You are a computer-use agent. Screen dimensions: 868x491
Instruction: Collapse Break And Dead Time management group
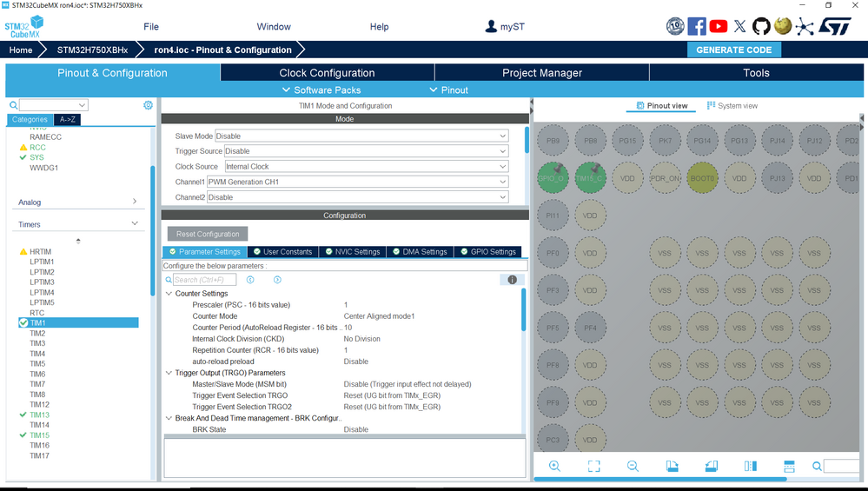point(169,418)
